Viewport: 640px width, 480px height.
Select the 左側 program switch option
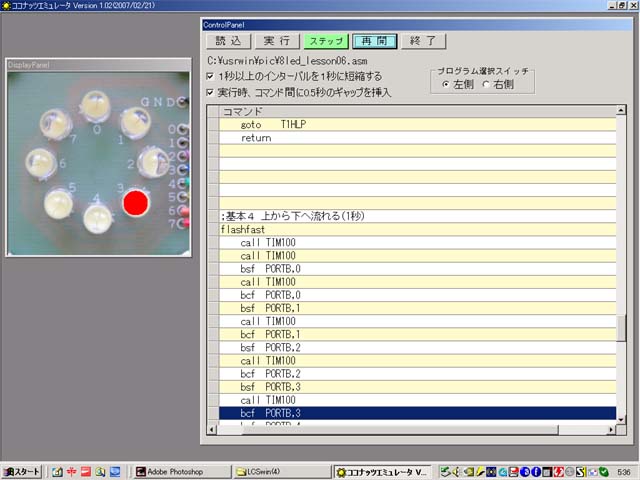click(446, 84)
